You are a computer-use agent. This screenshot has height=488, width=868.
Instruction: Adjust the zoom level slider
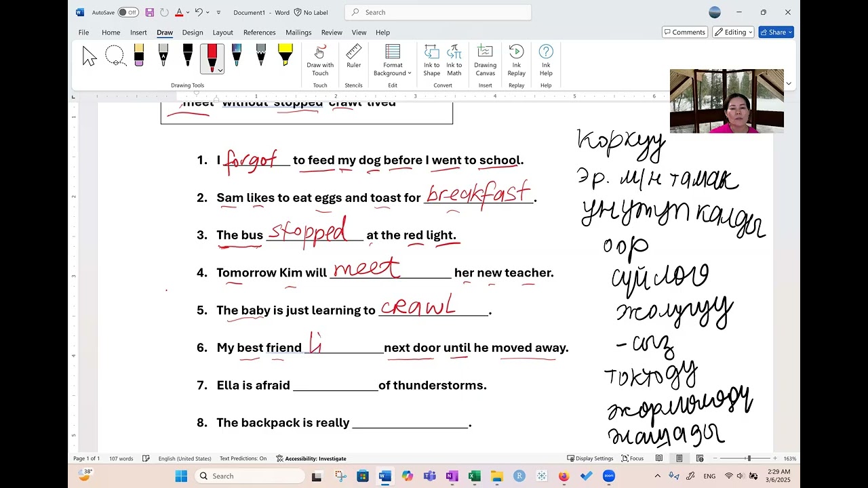[748, 458]
